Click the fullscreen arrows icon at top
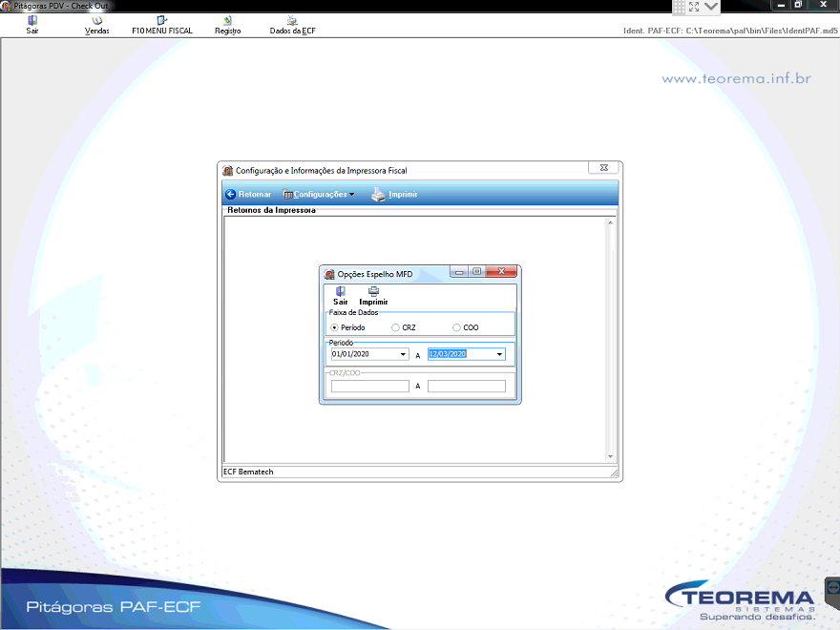Viewport: 840px width, 630px height. pyautogui.click(x=694, y=7)
